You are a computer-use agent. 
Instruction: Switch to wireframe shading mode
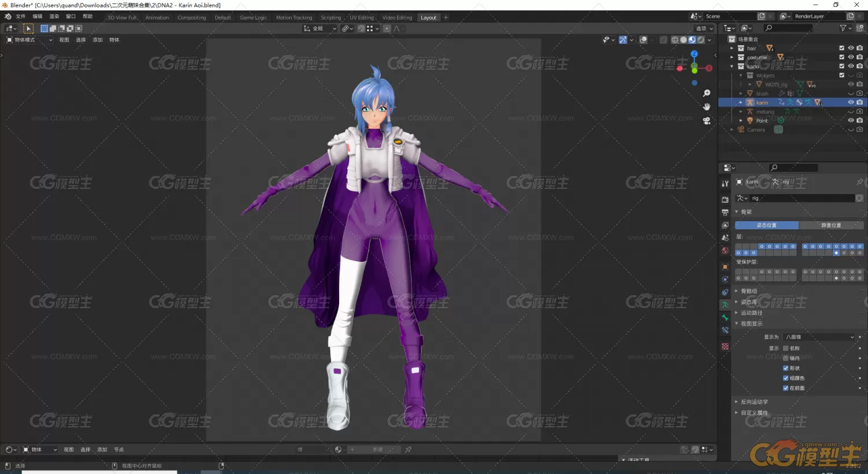click(x=675, y=40)
